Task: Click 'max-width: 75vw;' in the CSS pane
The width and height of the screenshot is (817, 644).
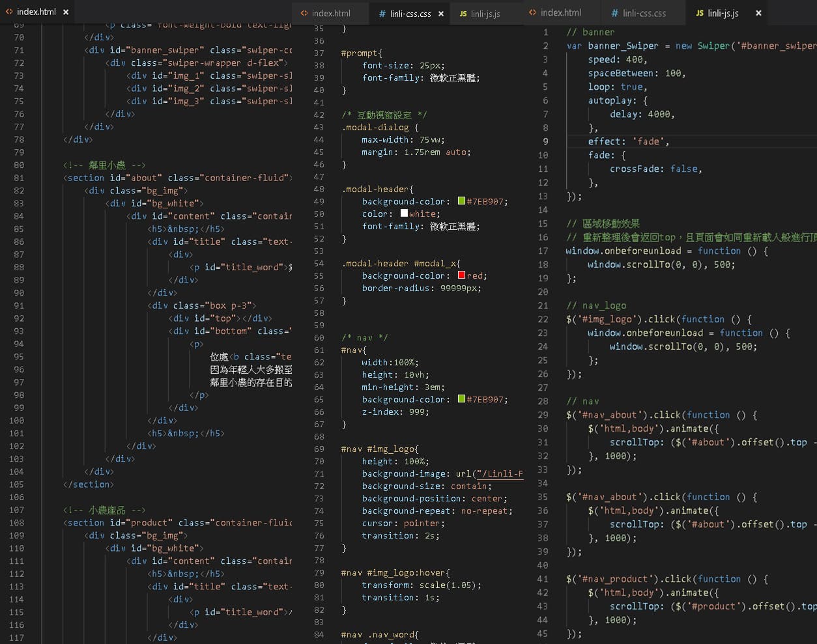Action: 403,139
